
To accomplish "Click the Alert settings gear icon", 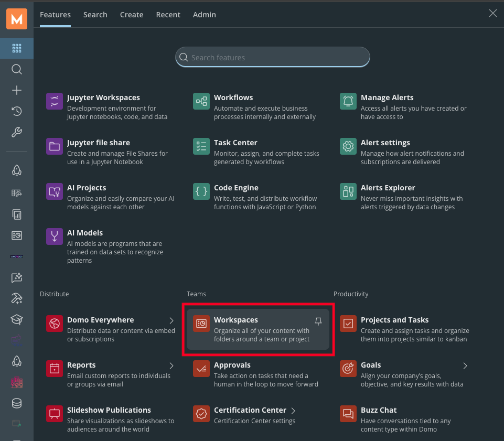I will (x=348, y=146).
